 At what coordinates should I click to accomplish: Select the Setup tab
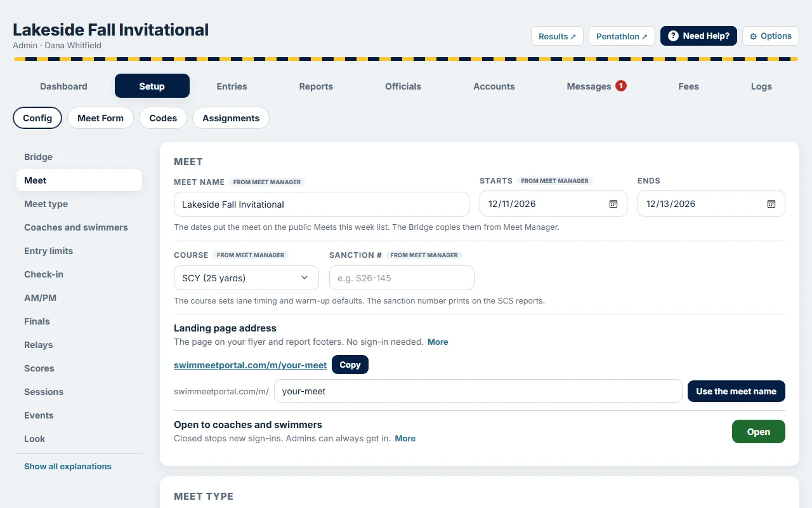coord(152,86)
